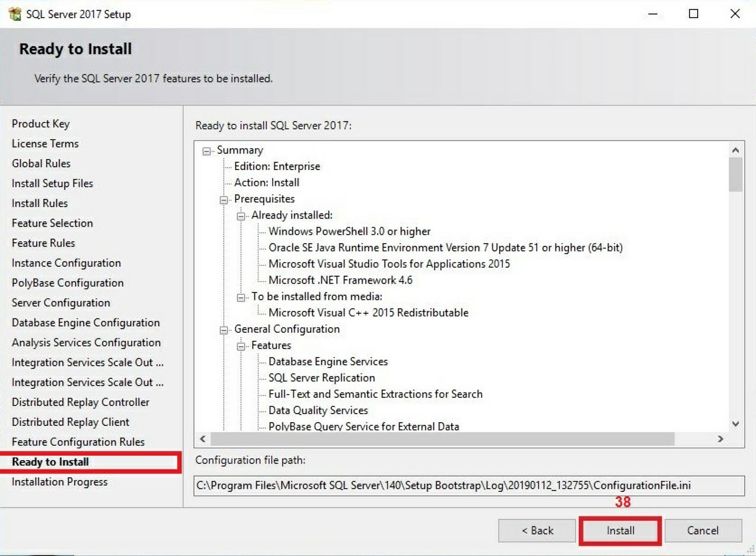Image resolution: width=756 pixels, height=556 pixels.
Task: Collapse the Features node
Action: click(241, 347)
